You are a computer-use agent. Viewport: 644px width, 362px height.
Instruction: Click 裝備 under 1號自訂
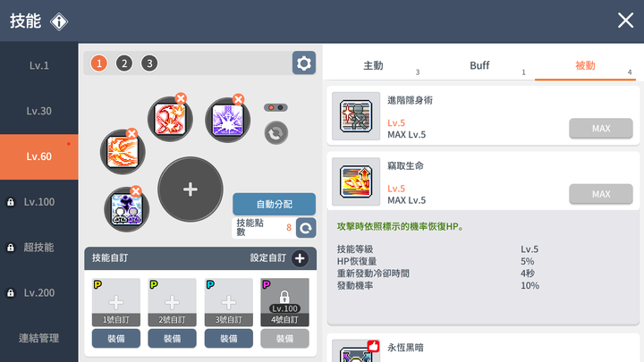click(x=115, y=338)
